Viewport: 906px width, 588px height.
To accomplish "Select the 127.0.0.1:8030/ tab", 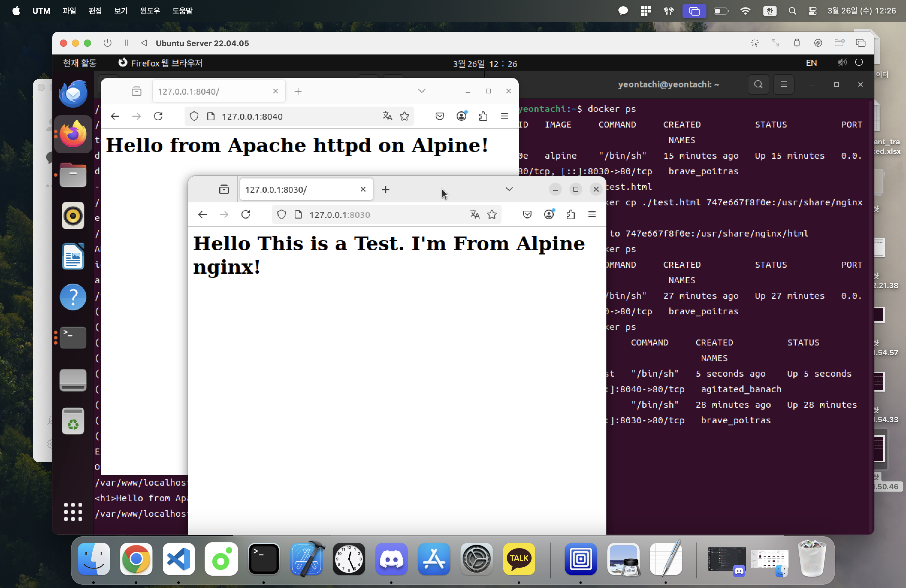I will coord(306,190).
